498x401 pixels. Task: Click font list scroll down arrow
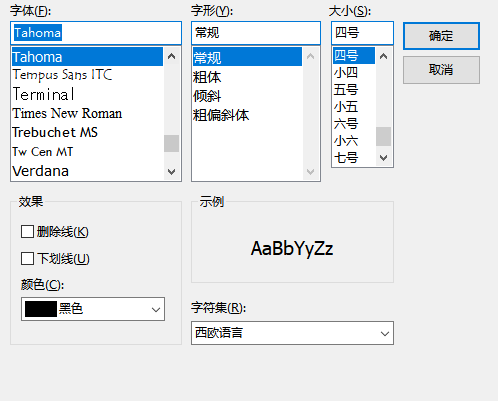click(172, 172)
